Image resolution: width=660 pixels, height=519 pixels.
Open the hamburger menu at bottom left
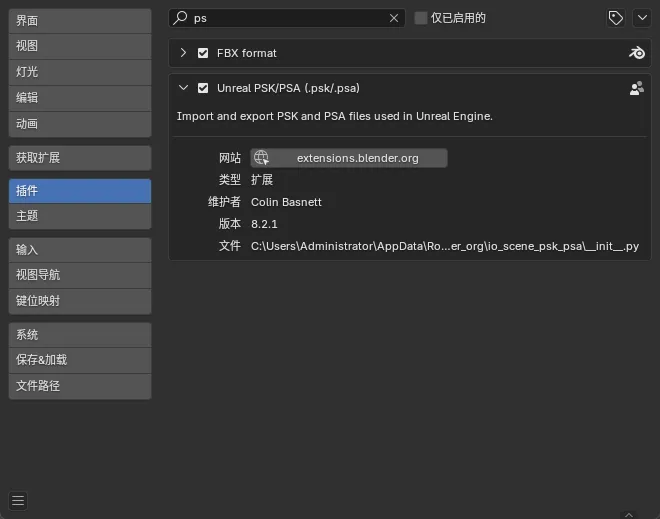pyautogui.click(x=18, y=501)
